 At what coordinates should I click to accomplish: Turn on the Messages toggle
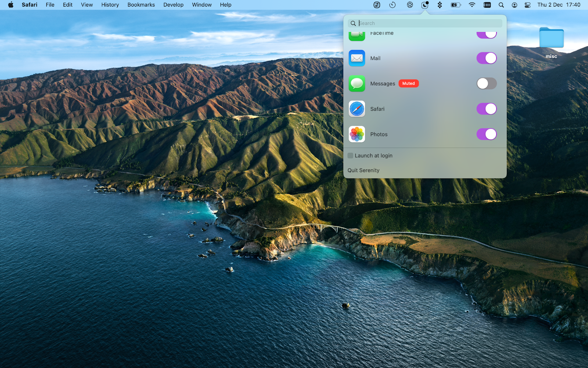coord(487,84)
